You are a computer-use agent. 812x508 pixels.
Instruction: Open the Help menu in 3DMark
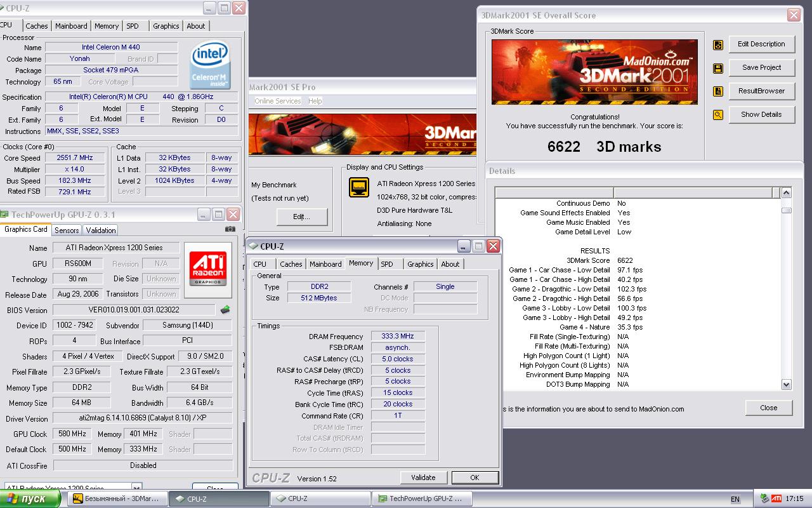315,101
